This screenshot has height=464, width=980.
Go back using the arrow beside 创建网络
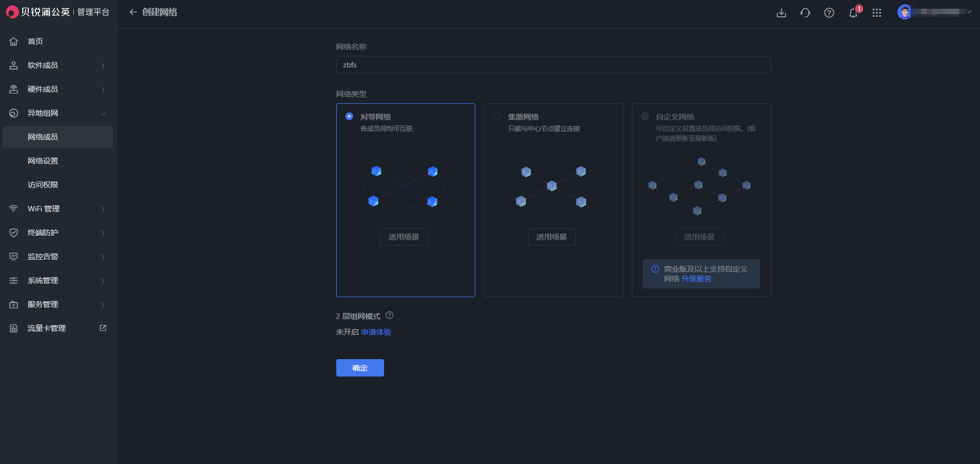(x=133, y=12)
